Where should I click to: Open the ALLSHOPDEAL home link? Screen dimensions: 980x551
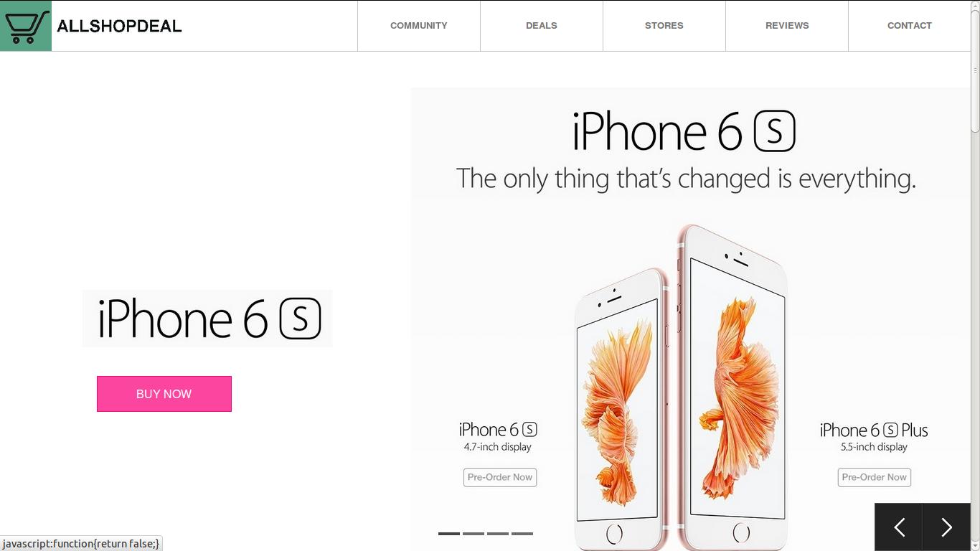(x=119, y=26)
